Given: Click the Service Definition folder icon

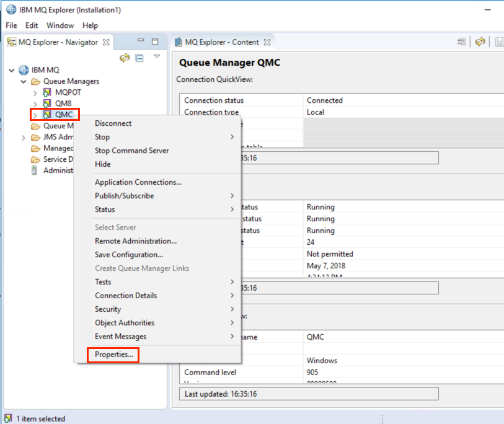Looking at the screenshot, I should [x=35, y=159].
